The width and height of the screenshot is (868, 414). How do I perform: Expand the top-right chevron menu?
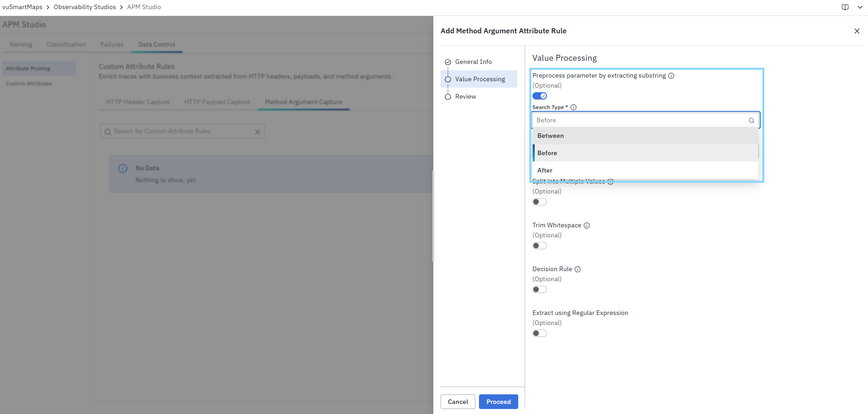(860, 7)
